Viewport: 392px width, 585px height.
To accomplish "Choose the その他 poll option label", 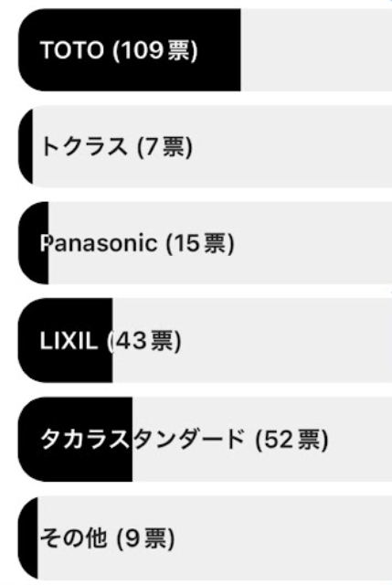I will coord(107,538).
